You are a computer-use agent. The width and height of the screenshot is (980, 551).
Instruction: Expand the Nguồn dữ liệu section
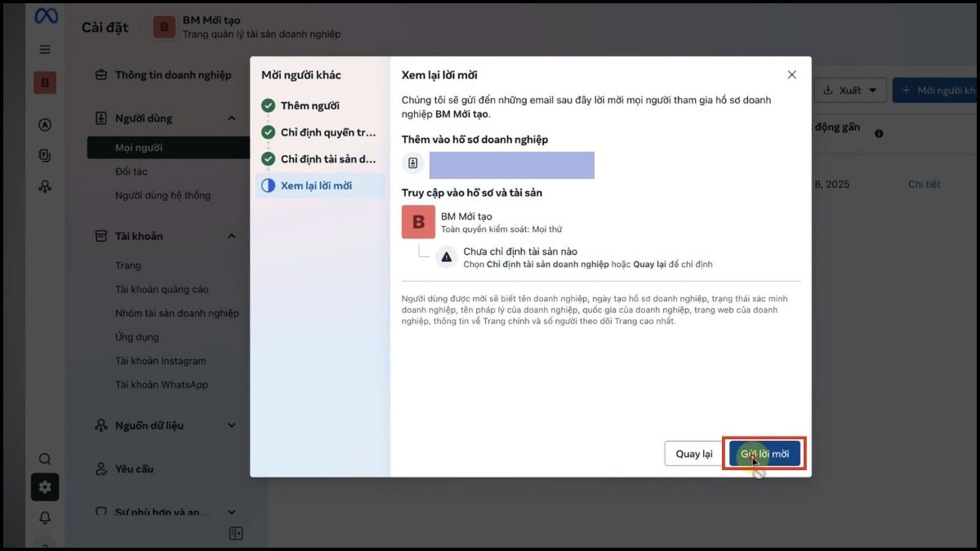pos(232,425)
